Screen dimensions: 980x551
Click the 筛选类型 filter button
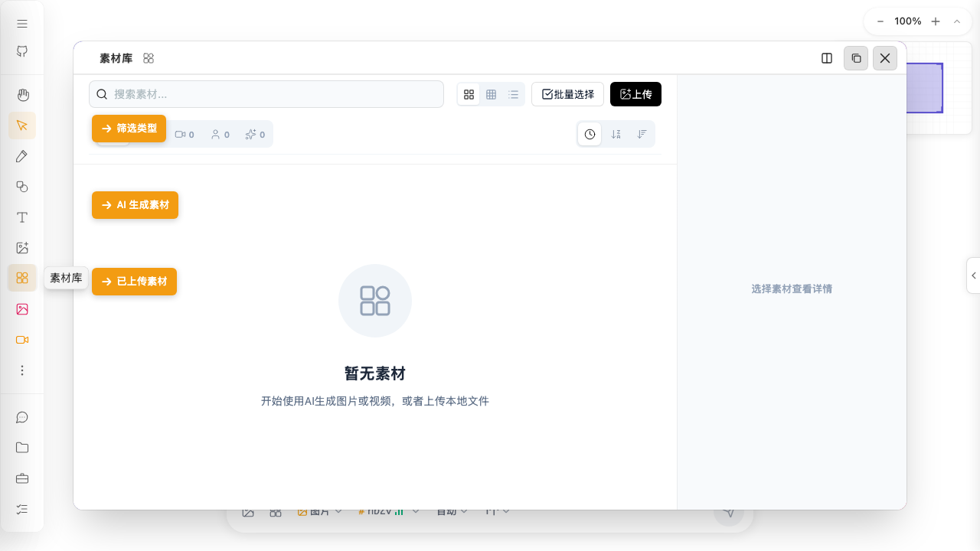pos(129,129)
